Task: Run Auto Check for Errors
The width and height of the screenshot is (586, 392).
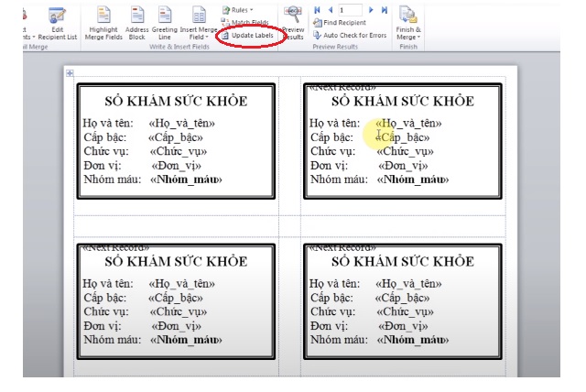Action: click(350, 35)
